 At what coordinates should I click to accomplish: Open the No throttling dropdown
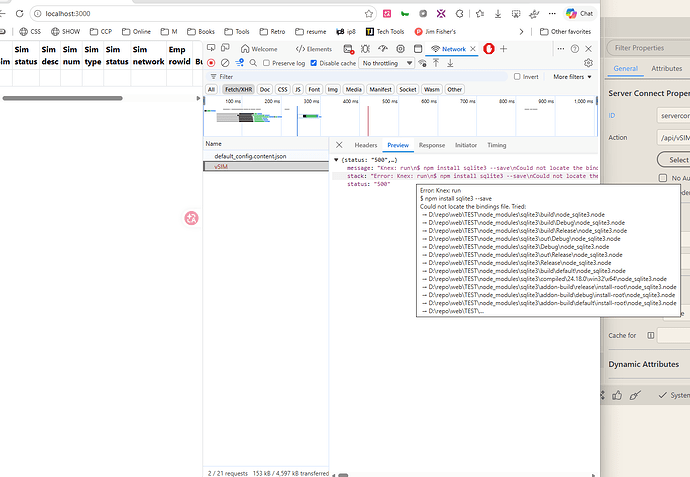coord(387,63)
